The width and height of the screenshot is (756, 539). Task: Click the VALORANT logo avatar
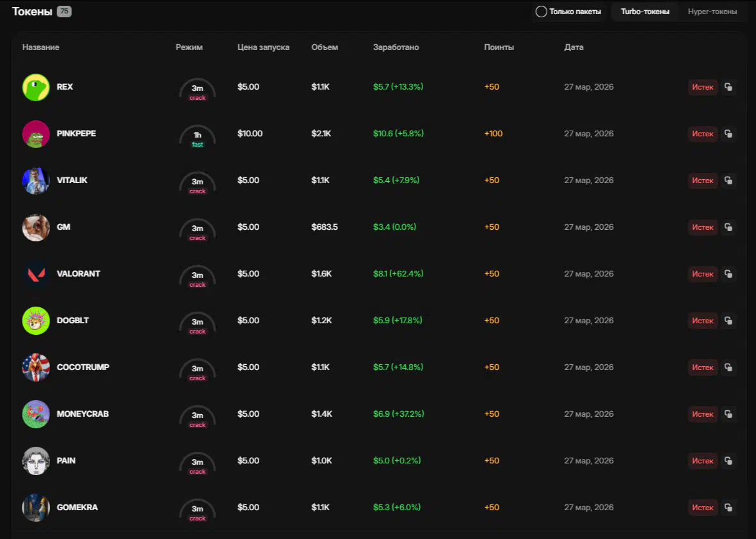click(x=36, y=274)
